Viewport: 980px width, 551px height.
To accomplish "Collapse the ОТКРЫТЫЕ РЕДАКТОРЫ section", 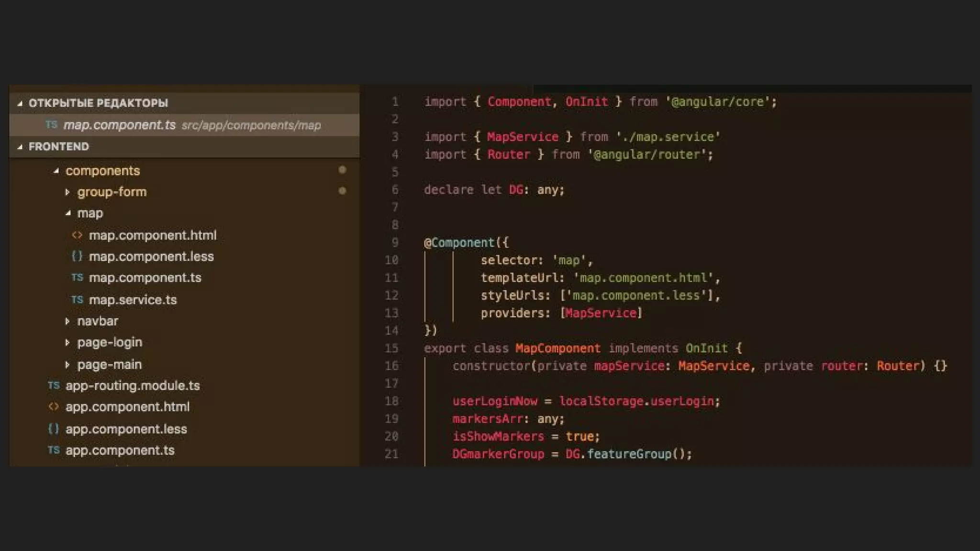I will click(20, 103).
